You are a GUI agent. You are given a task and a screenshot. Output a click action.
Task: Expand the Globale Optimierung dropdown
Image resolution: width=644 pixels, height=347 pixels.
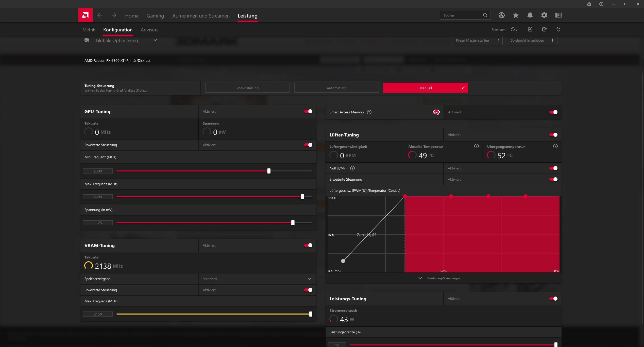155,40
